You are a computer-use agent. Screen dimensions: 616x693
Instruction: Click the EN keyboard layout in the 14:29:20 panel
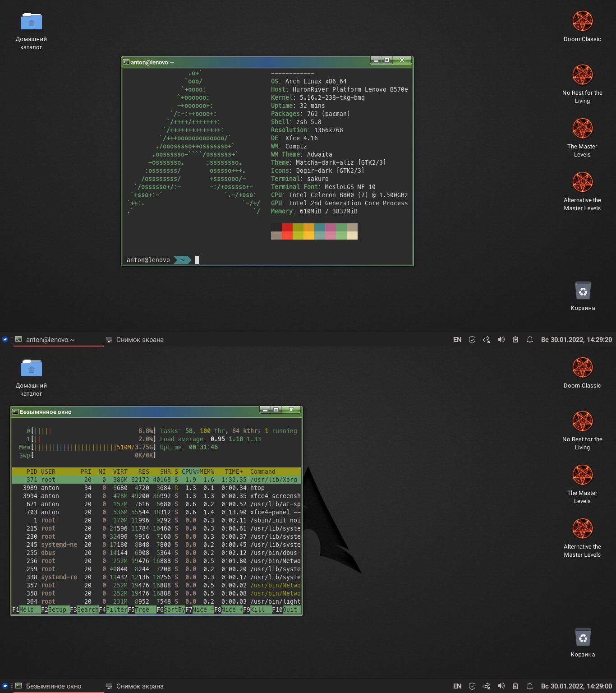coord(457,340)
